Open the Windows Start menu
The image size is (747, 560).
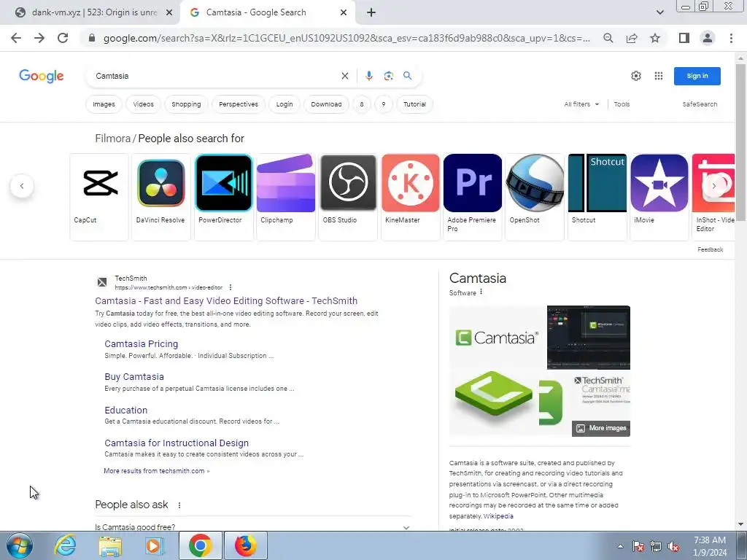click(x=20, y=545)
